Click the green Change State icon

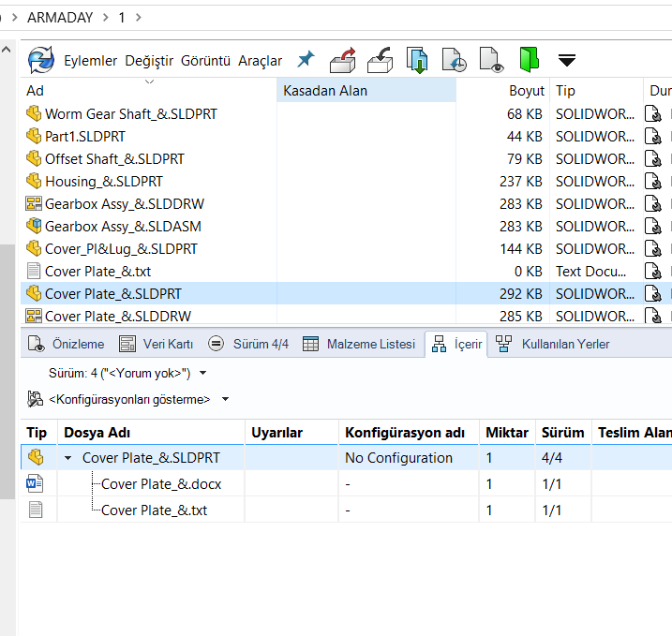point(530,60)
